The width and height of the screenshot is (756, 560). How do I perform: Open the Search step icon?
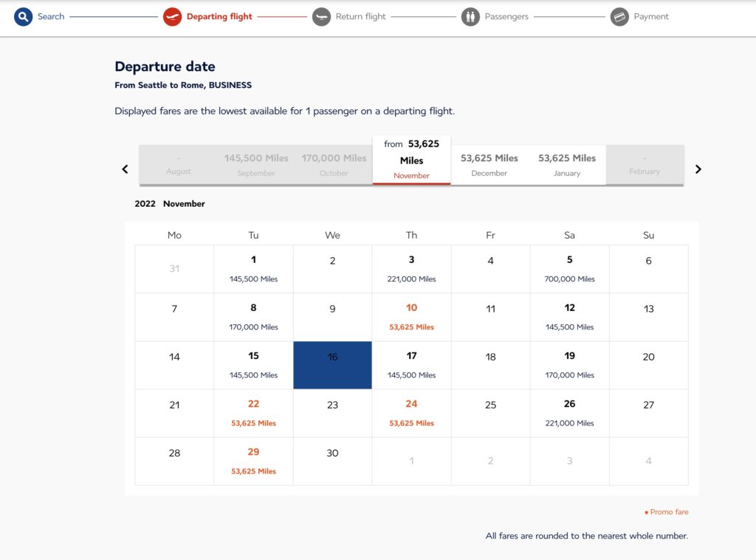click(22, 16)
